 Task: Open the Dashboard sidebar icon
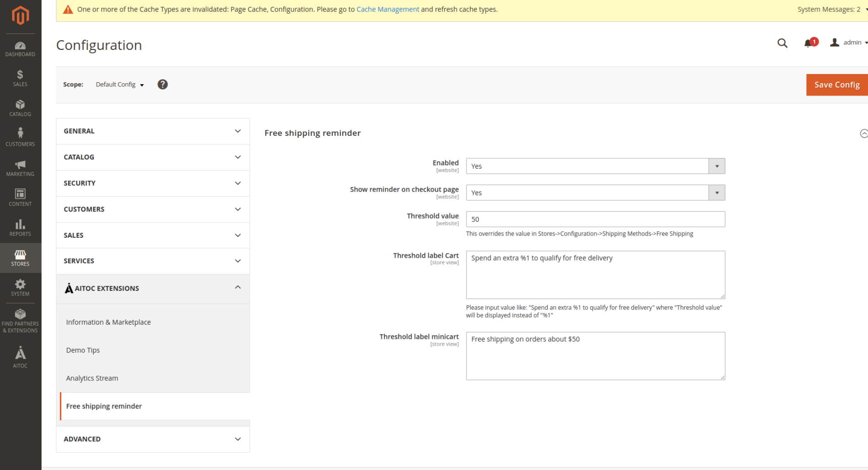(20, 49)
